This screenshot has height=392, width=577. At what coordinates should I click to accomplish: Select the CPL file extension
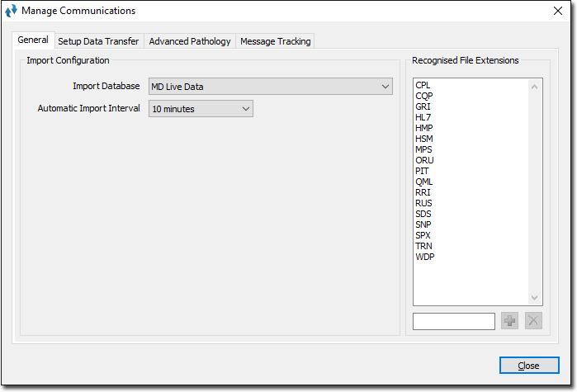423,85
